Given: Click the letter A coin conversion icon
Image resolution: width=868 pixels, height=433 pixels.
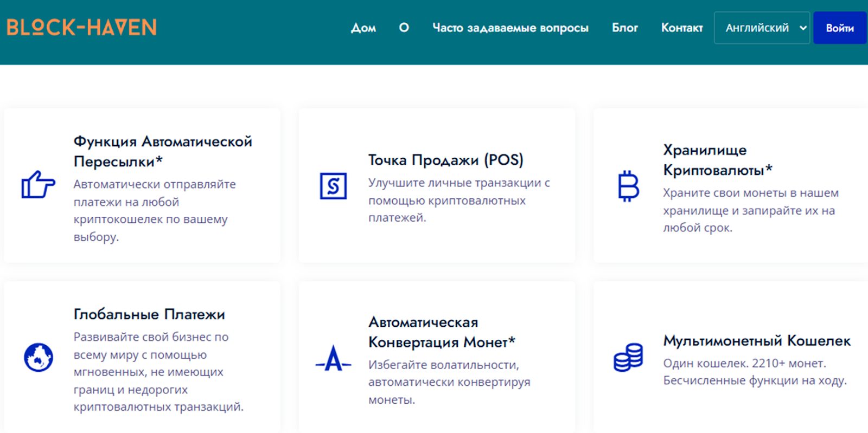Looking at the screenshot, I should (x=333, y=358).
